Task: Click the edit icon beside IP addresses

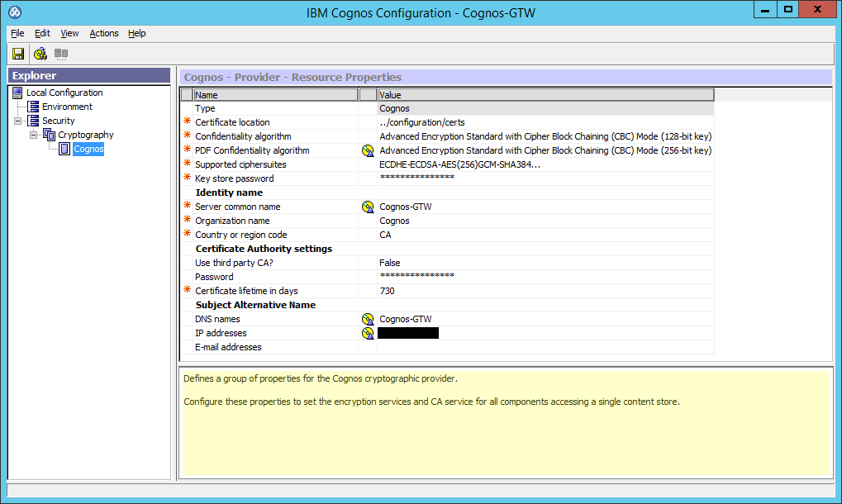Action: [x=368, y=333]
